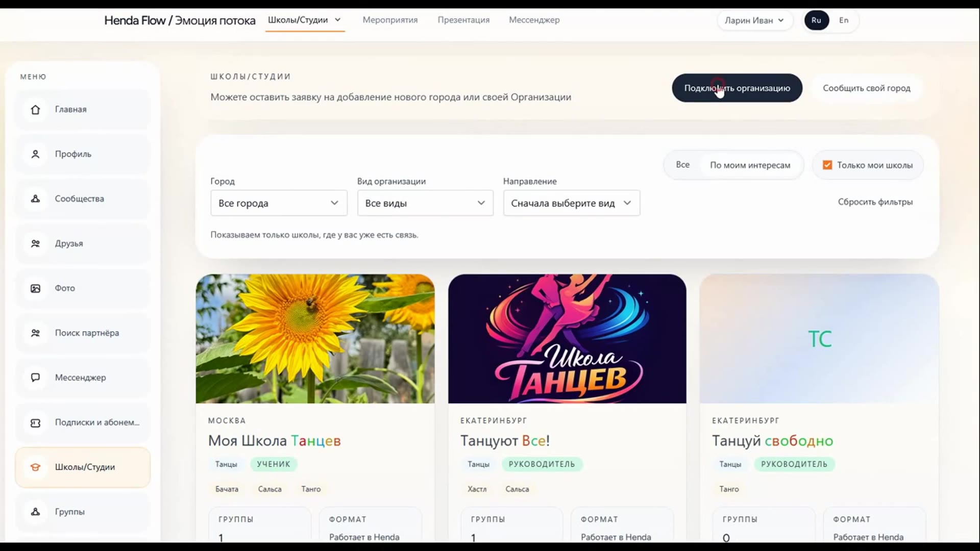Click the Танцы tag on Танцуй свободно
The width and height of the screenshot is (980, 551).
[x=730, y=464]
